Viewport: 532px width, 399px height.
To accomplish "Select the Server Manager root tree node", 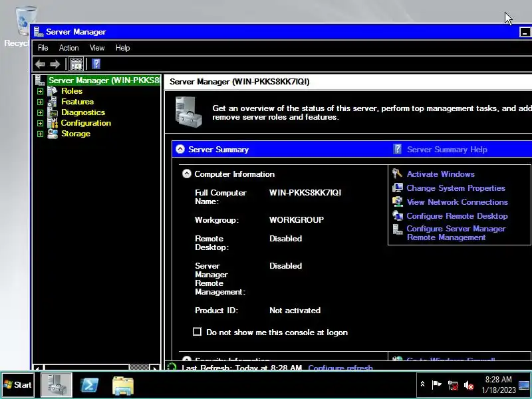I will [104, 80].
